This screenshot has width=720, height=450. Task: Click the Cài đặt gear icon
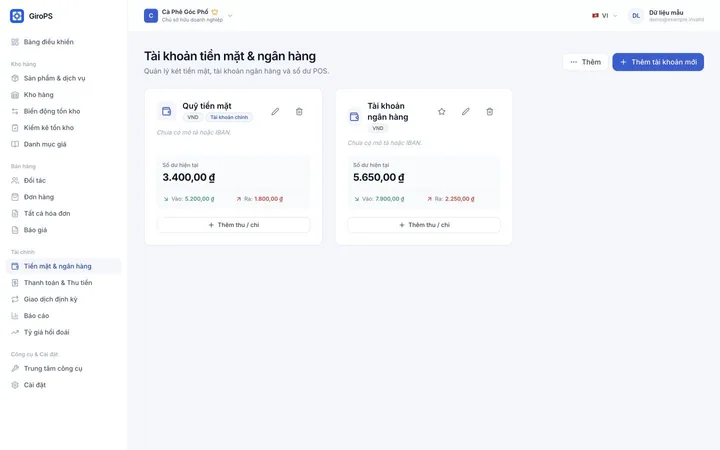(x=15, y=385)
